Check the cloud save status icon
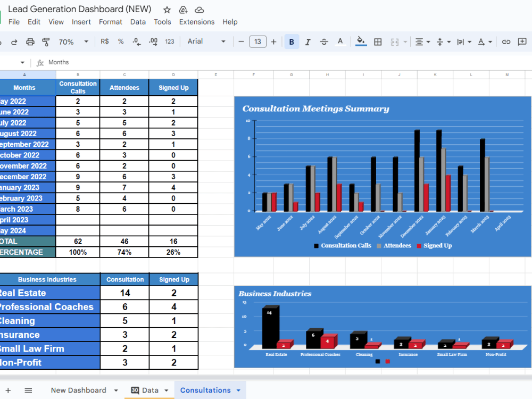Viewport: 532px width, 399px height. [x=199, y=10]
